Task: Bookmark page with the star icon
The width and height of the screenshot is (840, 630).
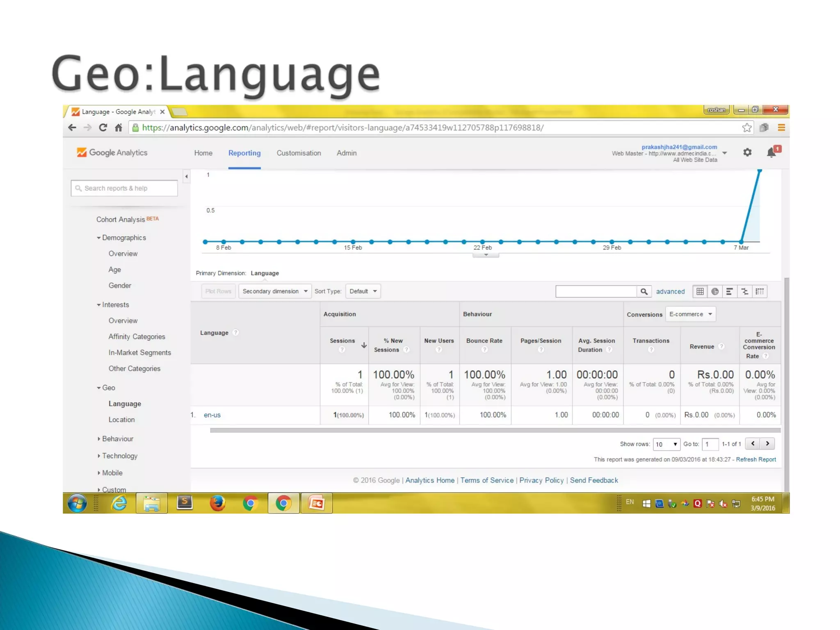Action: point(746,128)
